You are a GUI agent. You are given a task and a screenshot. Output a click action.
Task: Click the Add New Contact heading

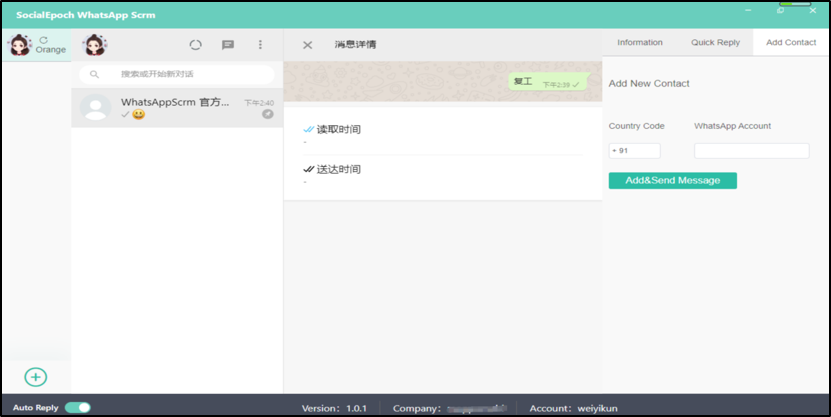tap(649, 83)
